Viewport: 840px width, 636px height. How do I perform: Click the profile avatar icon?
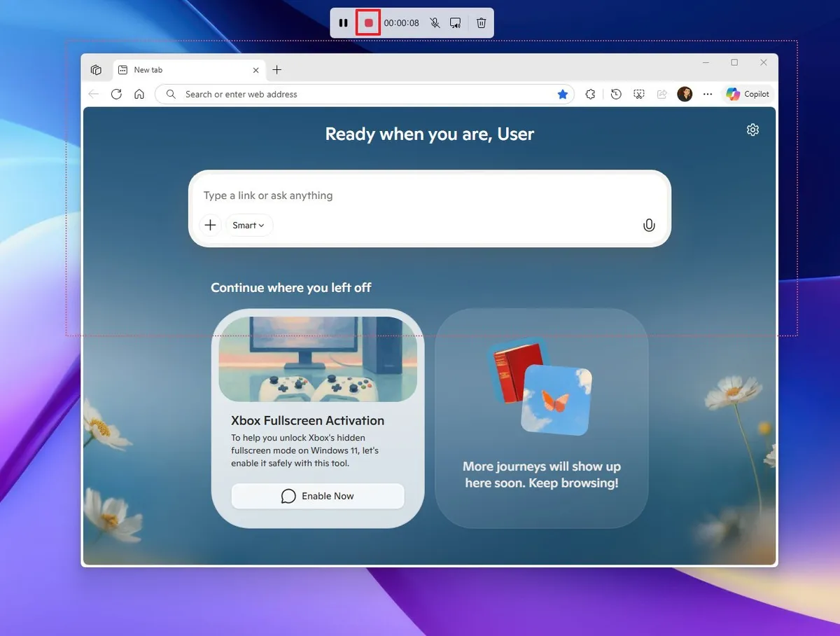point(684,93)
